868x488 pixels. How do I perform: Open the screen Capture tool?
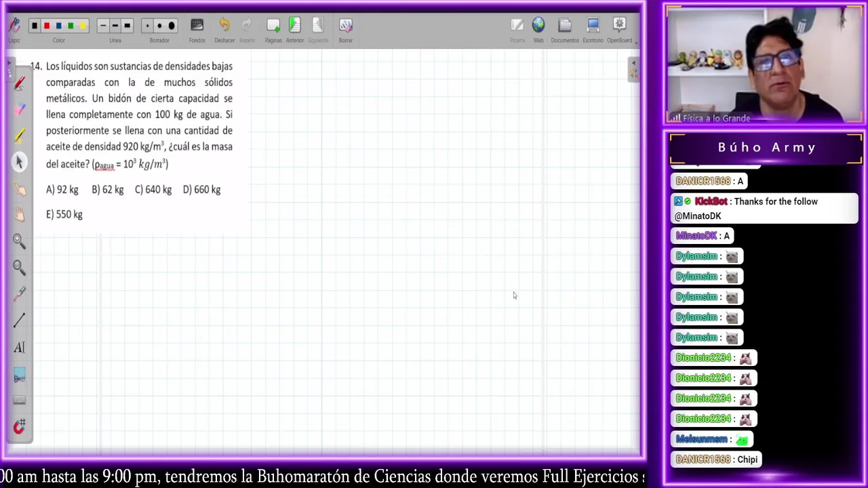(x=19, y=373)
